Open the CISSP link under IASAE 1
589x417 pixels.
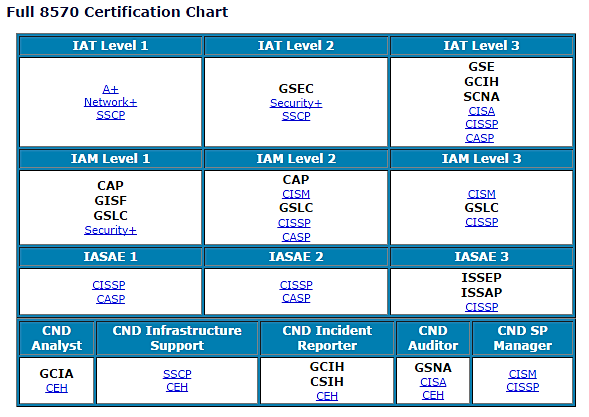[109, 285]
